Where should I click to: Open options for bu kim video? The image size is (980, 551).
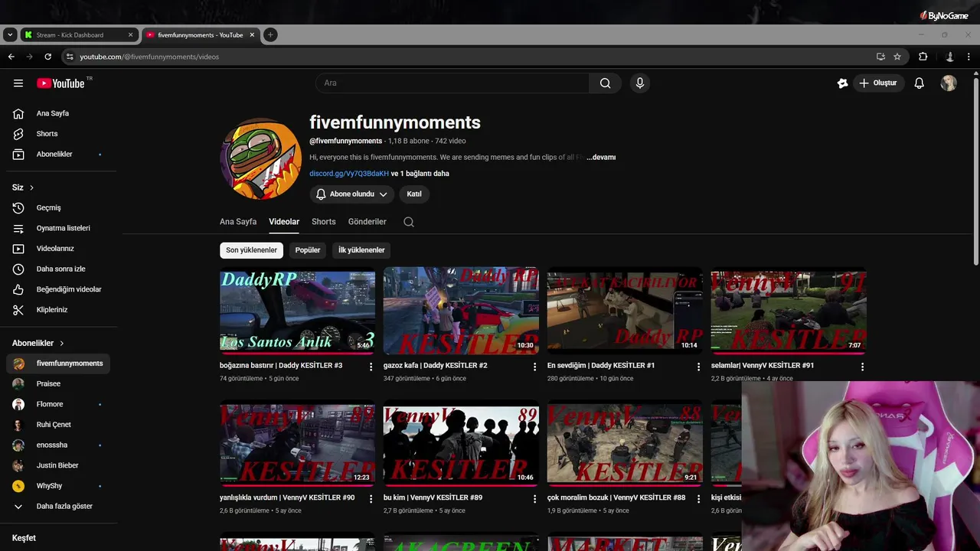pyautogui.click(x=534, y=499)
